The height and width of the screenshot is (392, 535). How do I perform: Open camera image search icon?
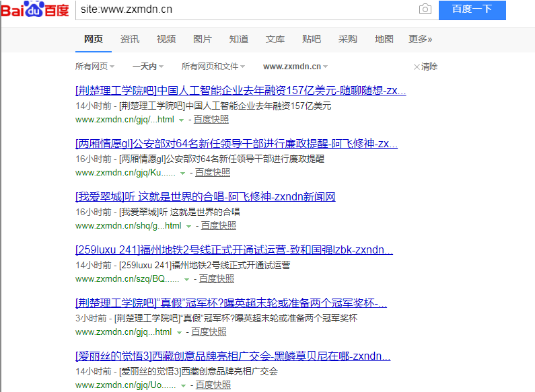pos(425,9)
